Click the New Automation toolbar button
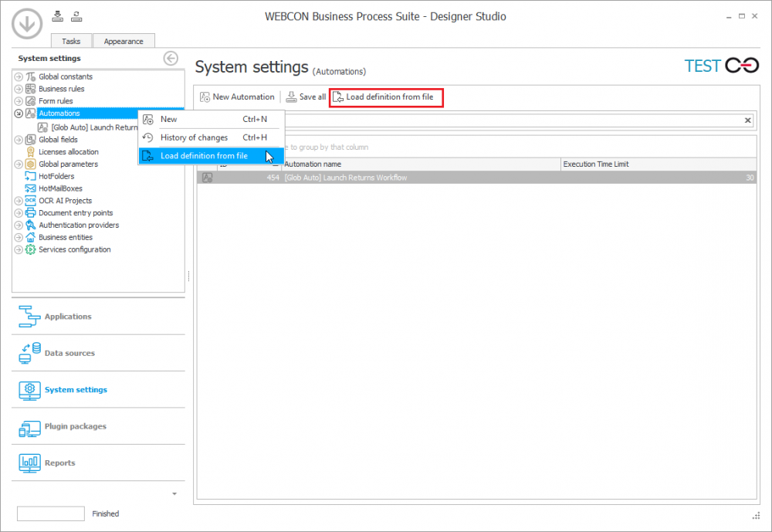 [x=237, y=97]
